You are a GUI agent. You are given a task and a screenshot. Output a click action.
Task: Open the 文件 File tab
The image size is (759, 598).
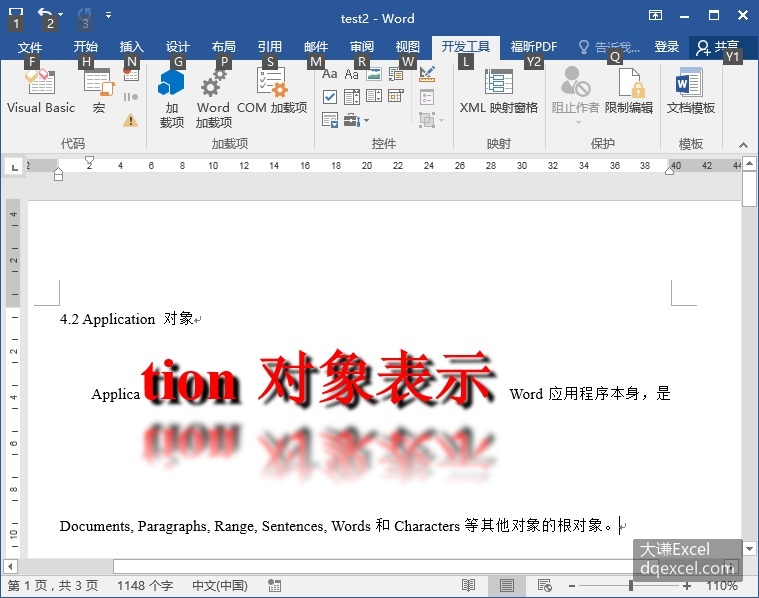(x=30, y=47)
